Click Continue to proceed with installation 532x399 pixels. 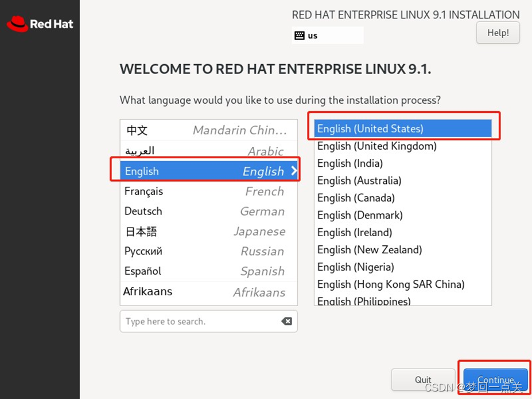pyautogui.click(x=495, y=380)
